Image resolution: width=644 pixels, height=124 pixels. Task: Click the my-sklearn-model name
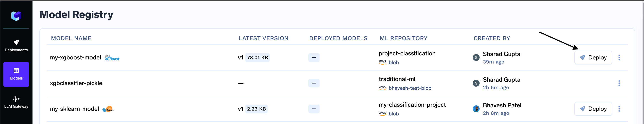coord(74,109)
